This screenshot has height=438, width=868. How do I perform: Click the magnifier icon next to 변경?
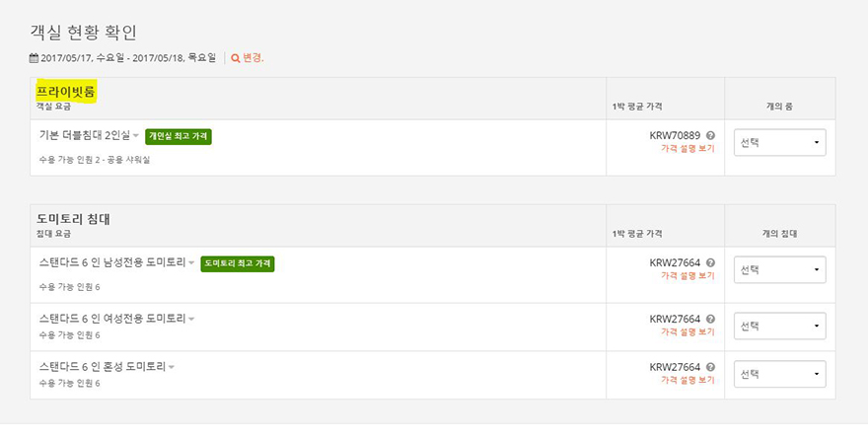[x=236, y=58]
